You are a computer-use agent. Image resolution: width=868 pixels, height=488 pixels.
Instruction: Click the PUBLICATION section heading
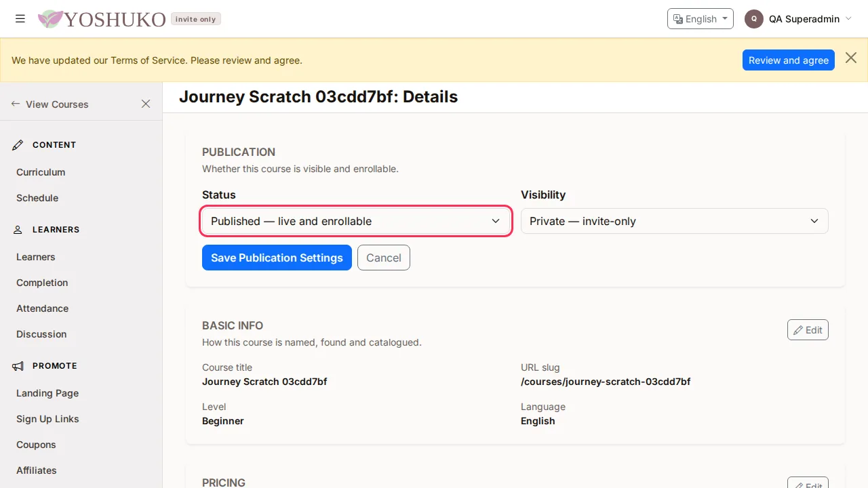239,152
